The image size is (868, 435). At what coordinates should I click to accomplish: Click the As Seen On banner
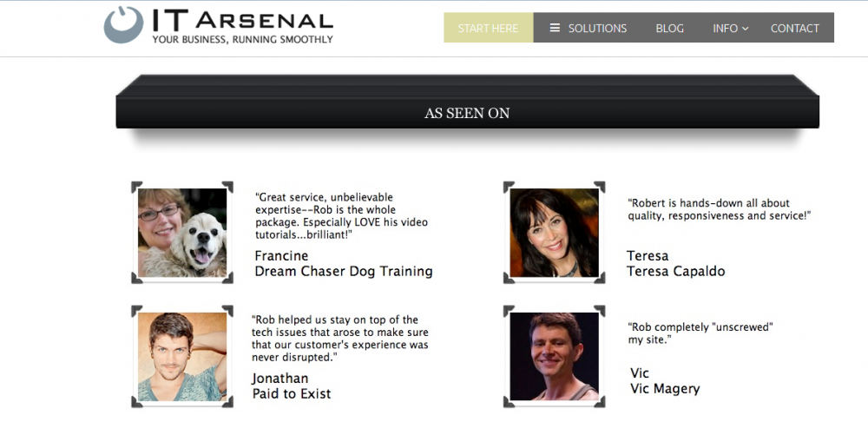click(467, 102)
